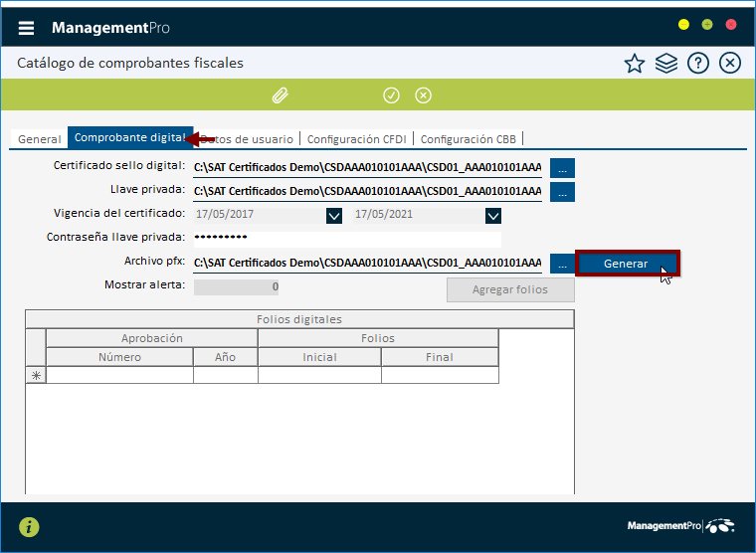Open the Configuración CBB tab
Screen dimensions: 756x553
pyautogui.click(x=469, y=139)
